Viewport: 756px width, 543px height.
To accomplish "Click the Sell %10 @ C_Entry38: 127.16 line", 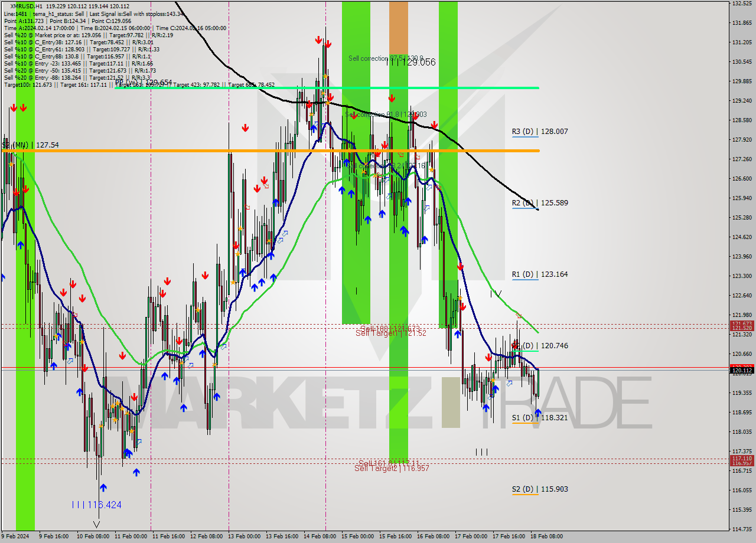I will 79,42.
